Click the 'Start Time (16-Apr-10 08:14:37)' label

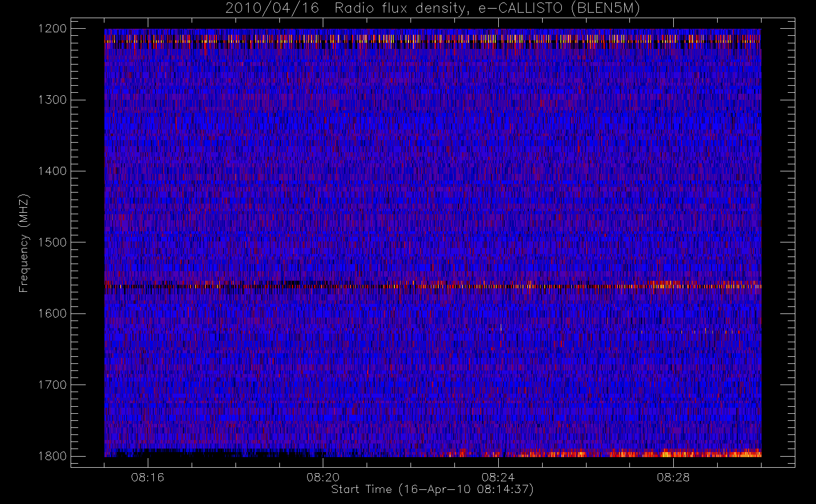(x=432, y=489)
